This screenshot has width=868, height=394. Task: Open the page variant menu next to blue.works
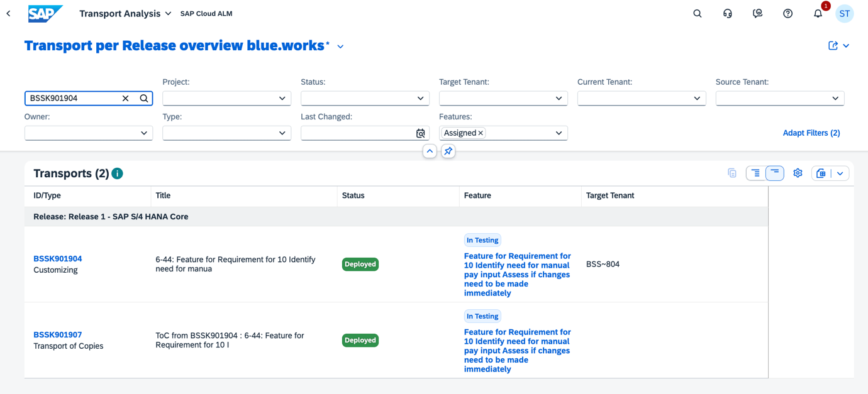click(x=340, y=46)
